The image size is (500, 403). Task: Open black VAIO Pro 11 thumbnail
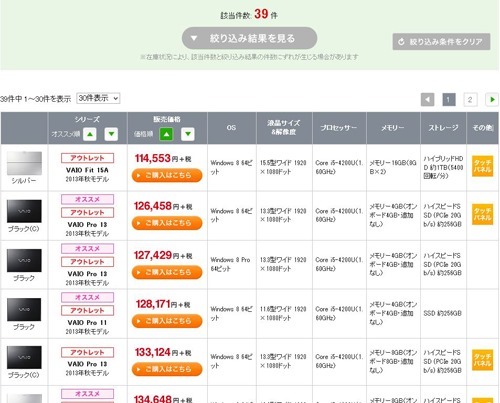24,310
